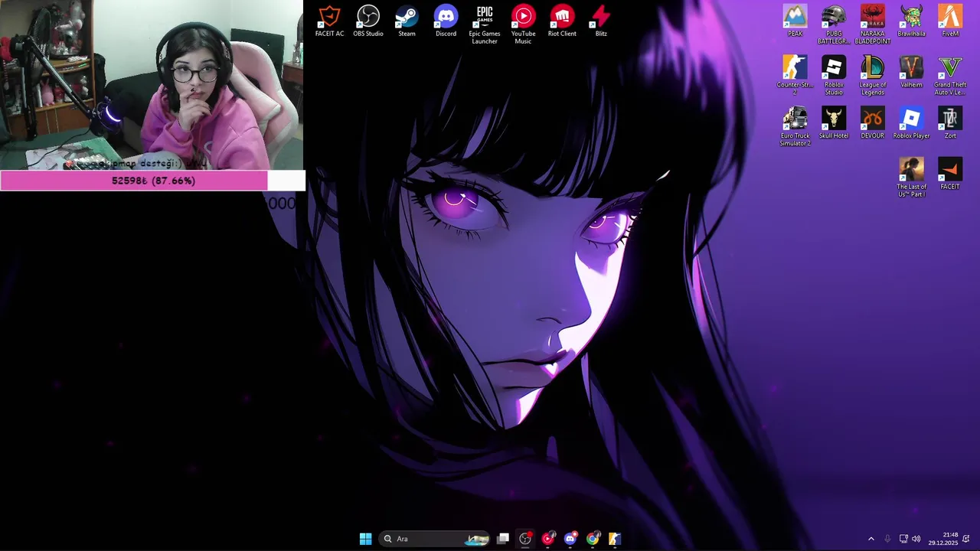Select the PEAK game icon

(x=795, y=21)
